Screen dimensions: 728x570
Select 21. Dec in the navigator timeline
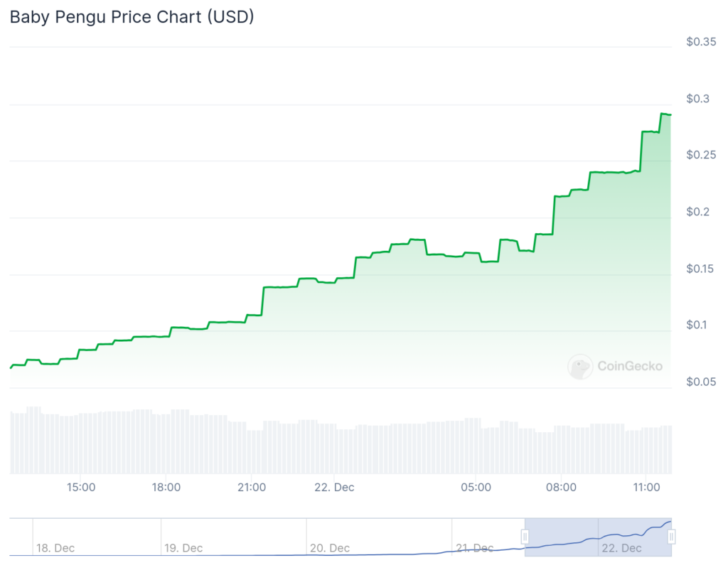474,548
